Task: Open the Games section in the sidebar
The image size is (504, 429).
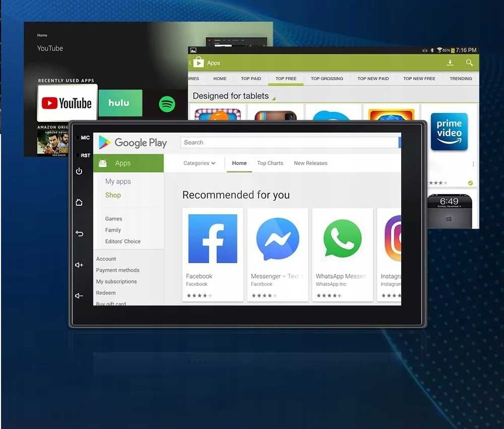Action: coord(113,219)
